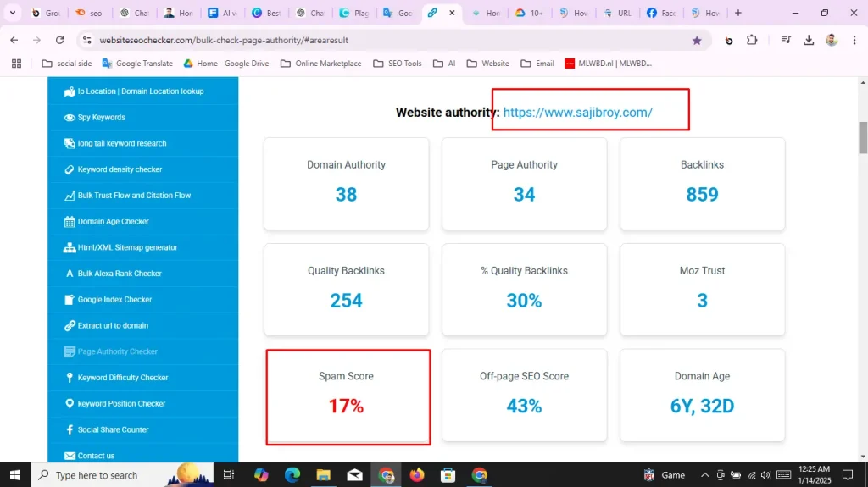The image size is (868, 487).
Task: Expand hidden system tray icons chevron
Action: pos(704,475)
